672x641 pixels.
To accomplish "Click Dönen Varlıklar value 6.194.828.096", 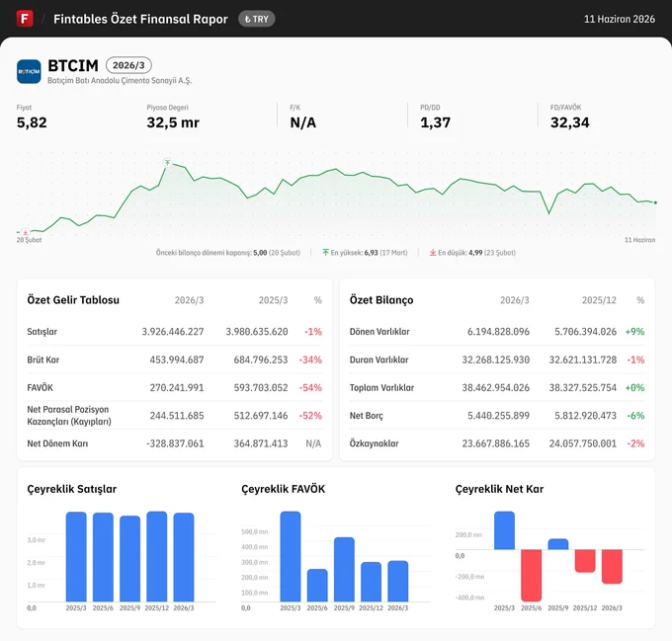I will [498, 332].
